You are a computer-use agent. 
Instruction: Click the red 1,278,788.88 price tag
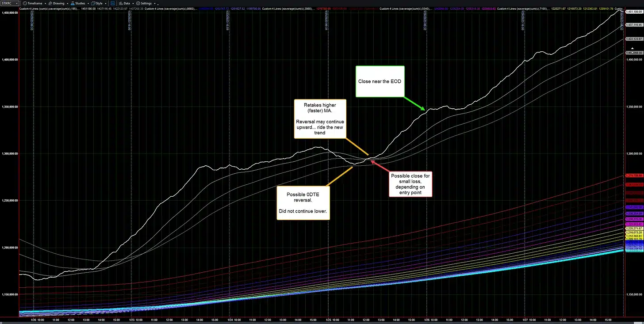(633, 175)
